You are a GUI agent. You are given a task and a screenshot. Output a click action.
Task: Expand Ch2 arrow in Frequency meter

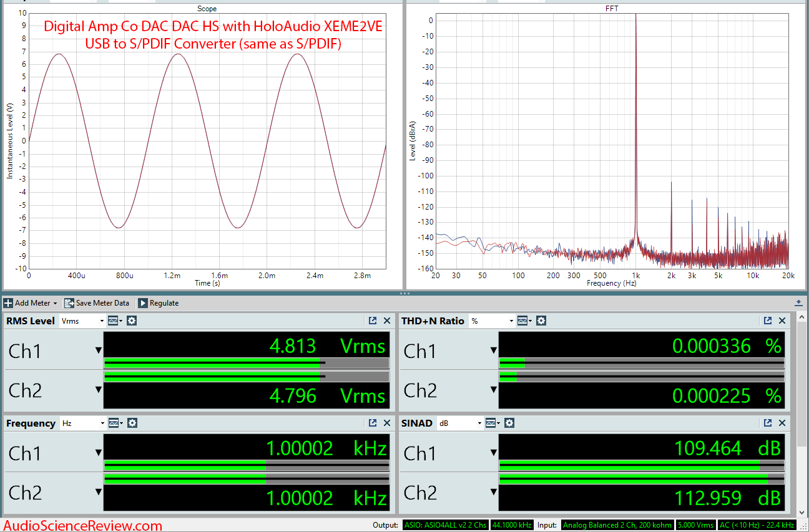(x=98, y=491)
